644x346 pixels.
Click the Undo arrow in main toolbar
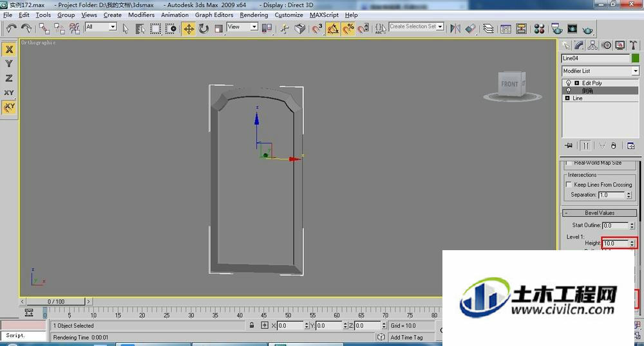[x=12, y=28]
